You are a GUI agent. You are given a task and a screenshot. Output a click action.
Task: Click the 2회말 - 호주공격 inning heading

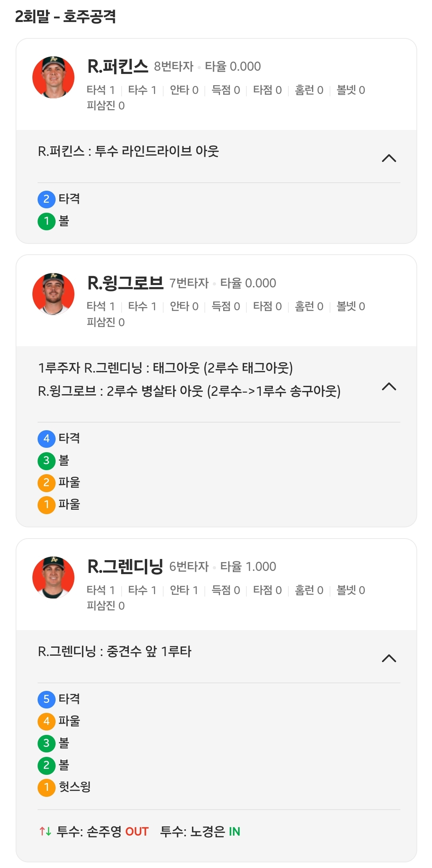pos(66,17)
